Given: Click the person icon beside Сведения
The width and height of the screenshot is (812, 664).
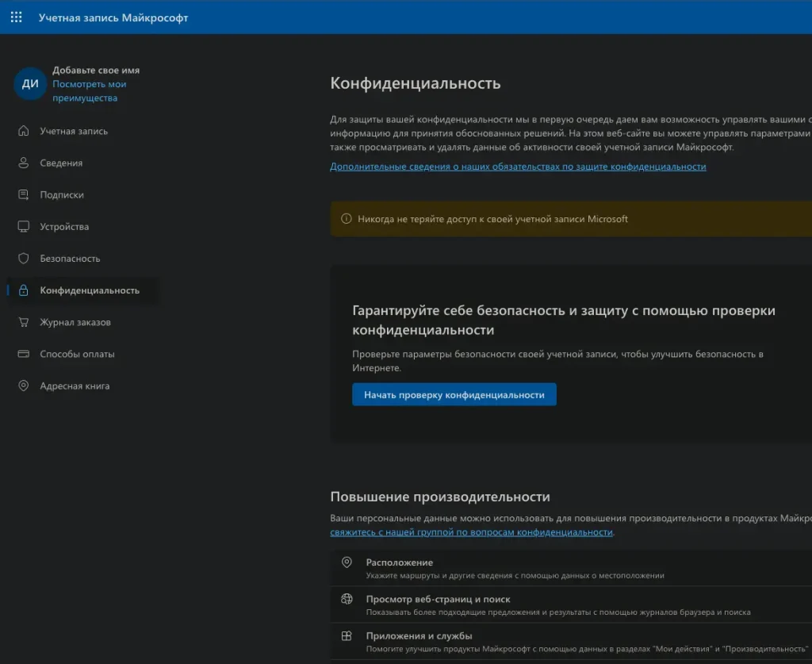Looking at the screenshot, I should (24, 163).
